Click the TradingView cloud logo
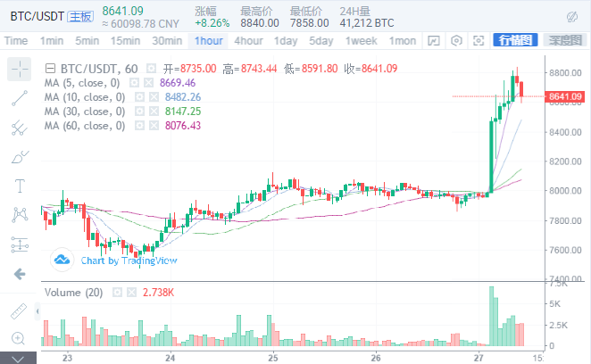591x364 pixels. point(62,260)
